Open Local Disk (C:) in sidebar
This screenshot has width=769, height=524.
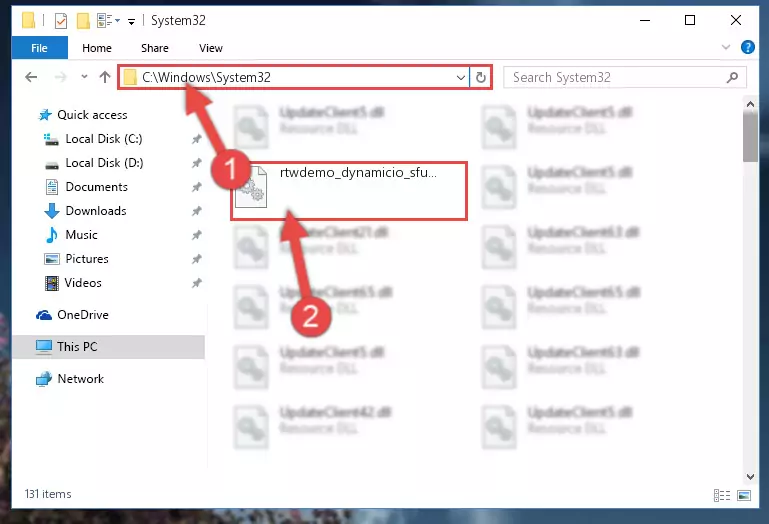point(103,139)
